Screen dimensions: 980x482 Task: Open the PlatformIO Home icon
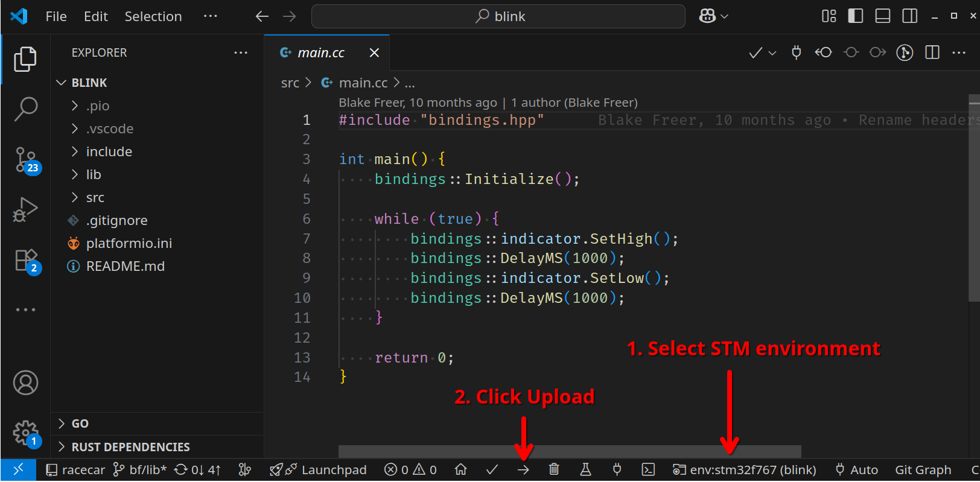click(x=461, y=470)
